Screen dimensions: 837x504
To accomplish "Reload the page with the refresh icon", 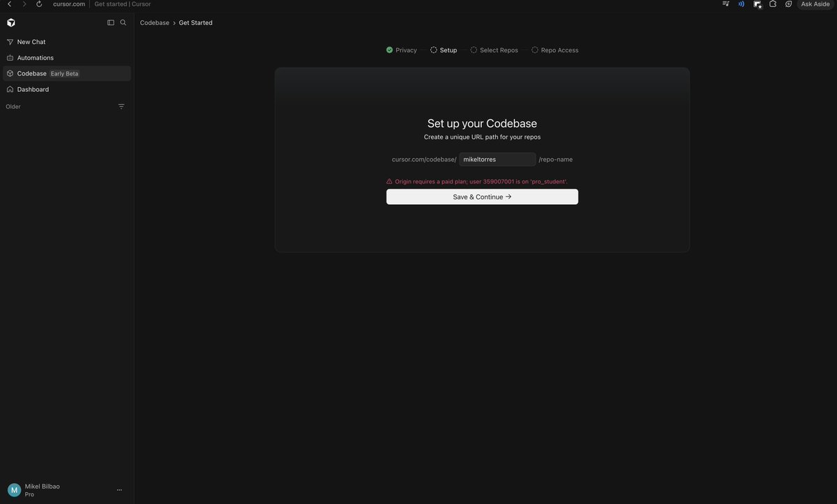I will [x=39, y=4].
